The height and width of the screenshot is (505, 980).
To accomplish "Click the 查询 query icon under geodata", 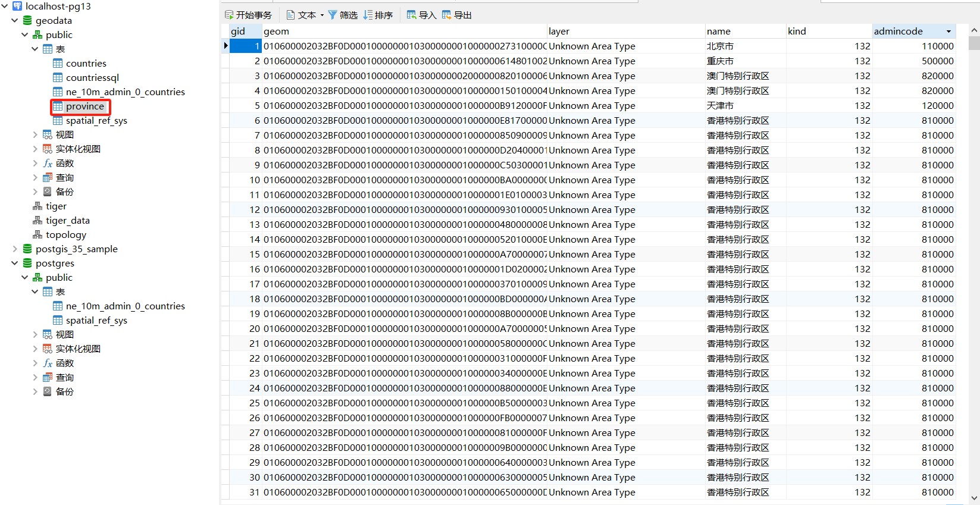I will [48, 177].
